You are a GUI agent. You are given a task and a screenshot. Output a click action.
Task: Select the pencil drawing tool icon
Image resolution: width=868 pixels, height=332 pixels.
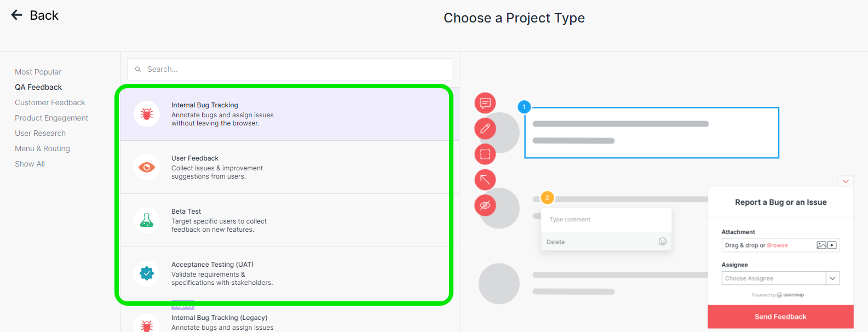(x=485, y=128)
